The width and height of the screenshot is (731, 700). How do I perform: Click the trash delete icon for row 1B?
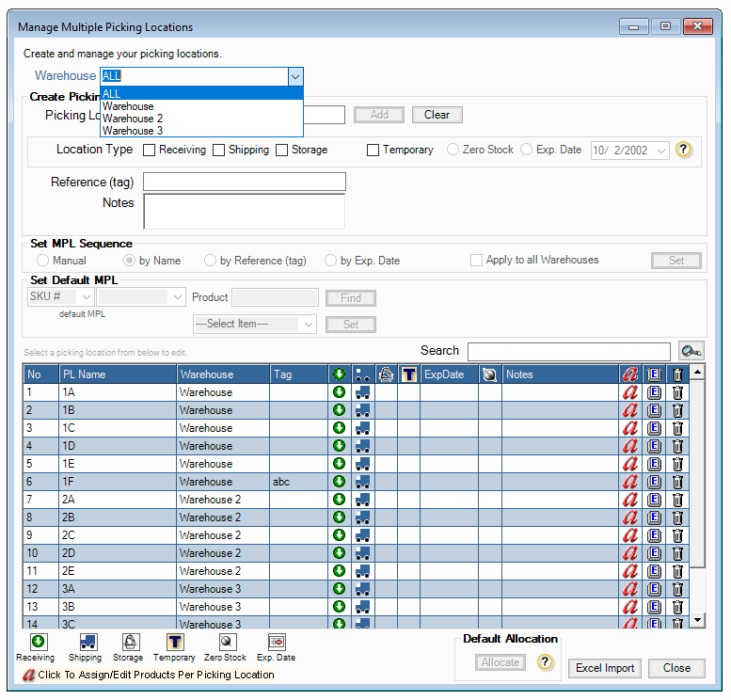[677, 410]
